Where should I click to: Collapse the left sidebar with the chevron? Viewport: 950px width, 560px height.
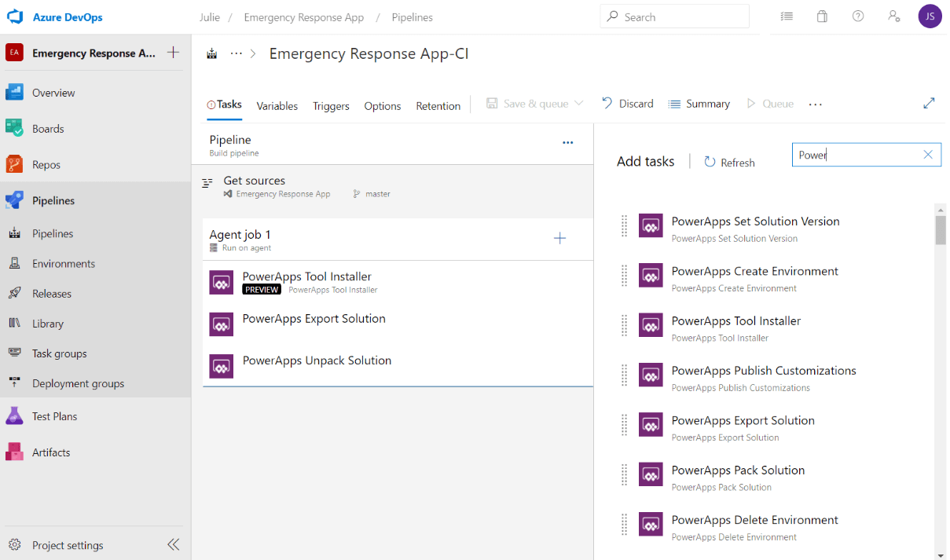tap(173, 544)
